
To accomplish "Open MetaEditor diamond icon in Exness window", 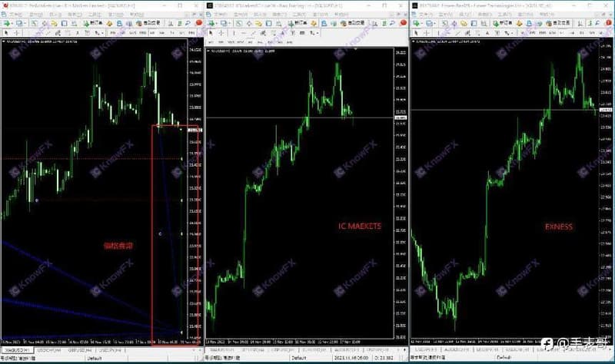I will [520, 24].
